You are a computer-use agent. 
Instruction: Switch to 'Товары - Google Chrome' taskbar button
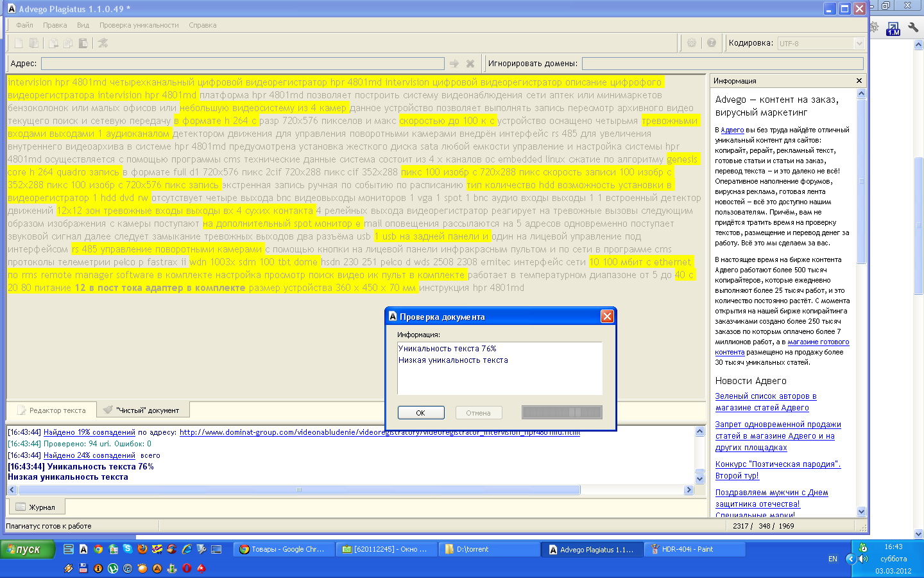tap(284, 549)
